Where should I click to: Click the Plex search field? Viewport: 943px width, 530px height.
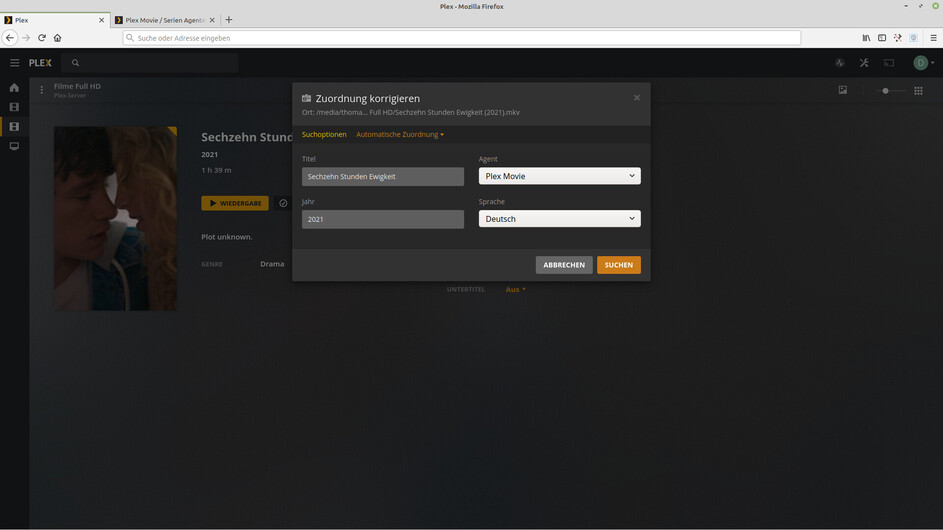point(150,63)
